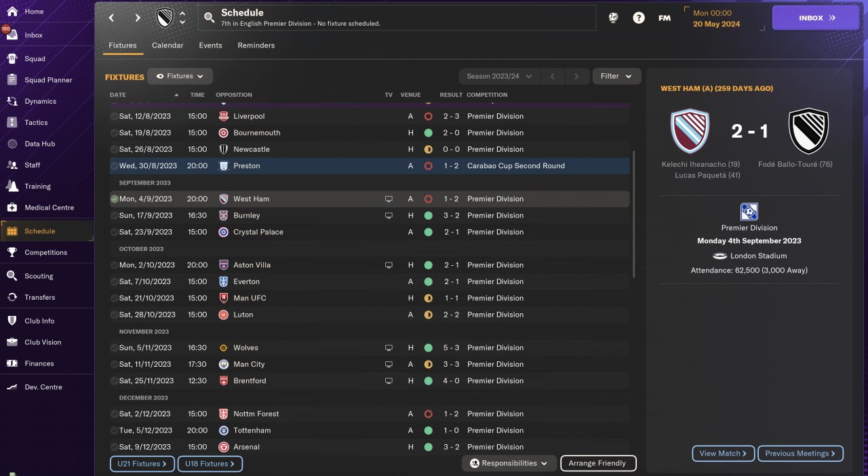
Task: Untick the West Ham fixture checkbox
Action: coord(115,199)
